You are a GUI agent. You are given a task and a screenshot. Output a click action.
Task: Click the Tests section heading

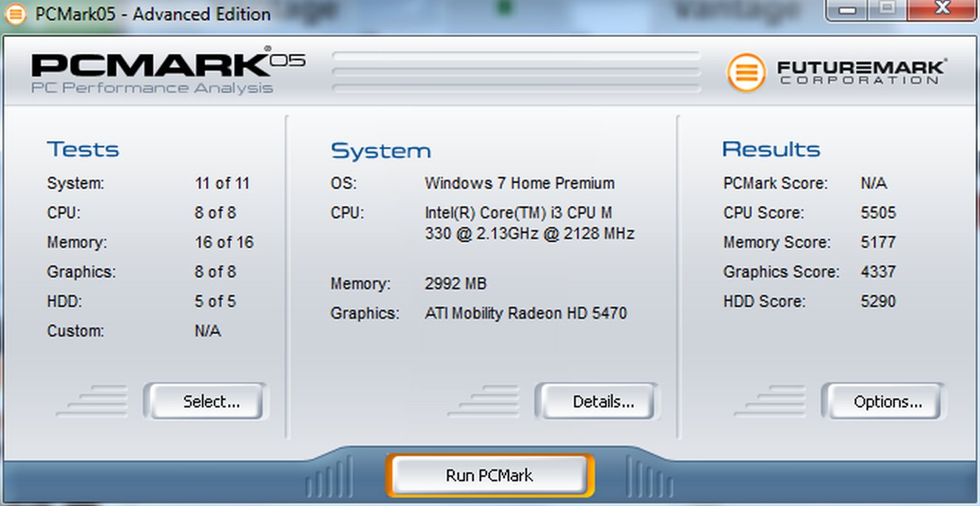(83, 150)
